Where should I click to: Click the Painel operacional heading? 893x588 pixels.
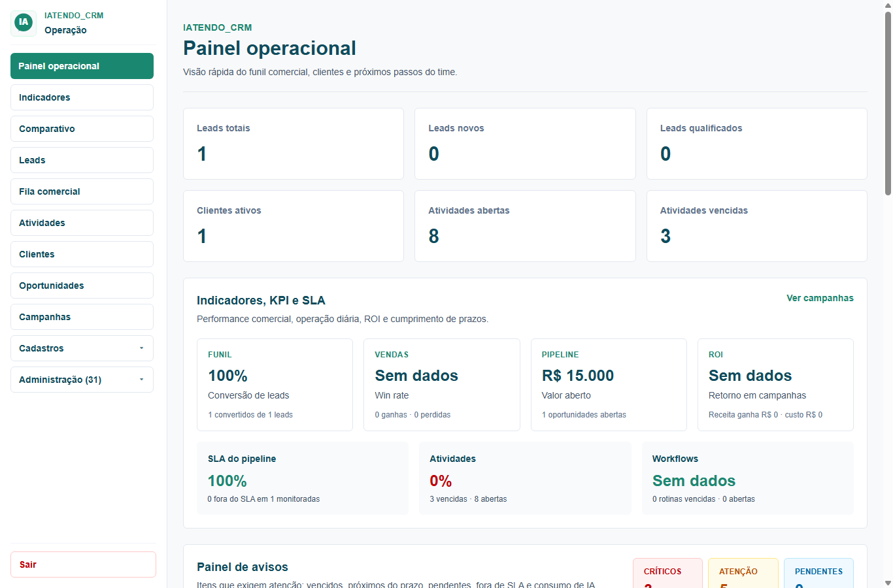click(x=269, y=48)
